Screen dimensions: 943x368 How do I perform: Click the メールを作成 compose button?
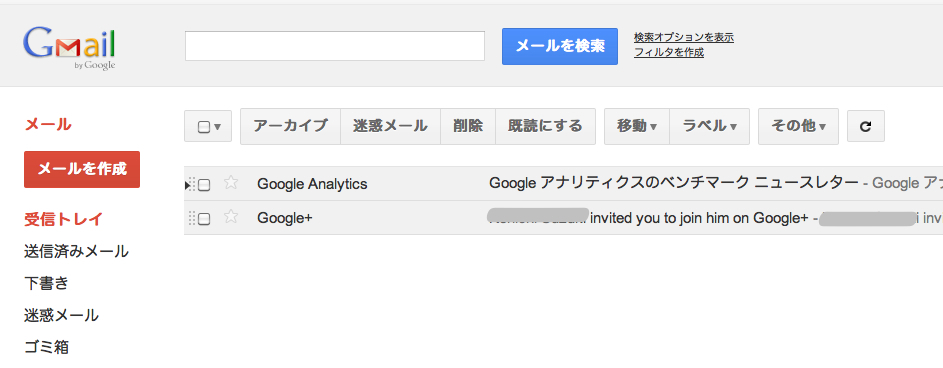(x=82, y=169)
